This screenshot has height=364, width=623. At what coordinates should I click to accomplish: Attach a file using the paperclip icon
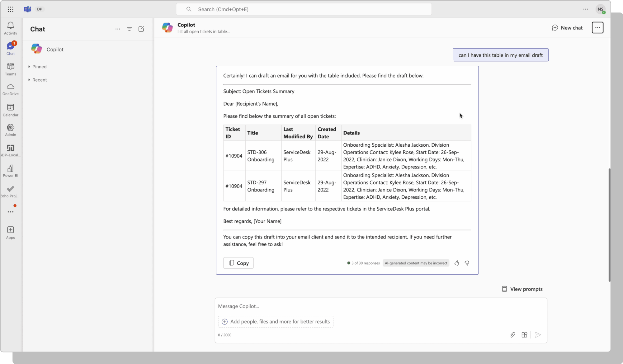(x=513, y=335)
